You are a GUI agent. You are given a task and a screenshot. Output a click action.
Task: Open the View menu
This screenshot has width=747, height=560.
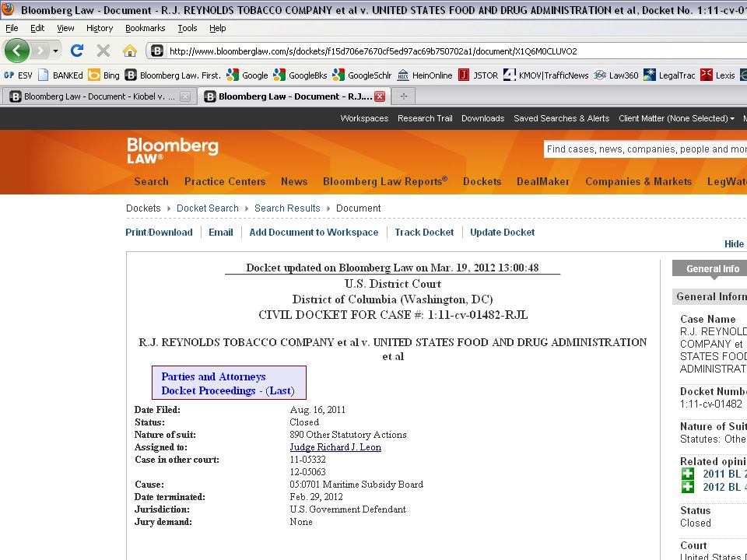coord(65,28)
